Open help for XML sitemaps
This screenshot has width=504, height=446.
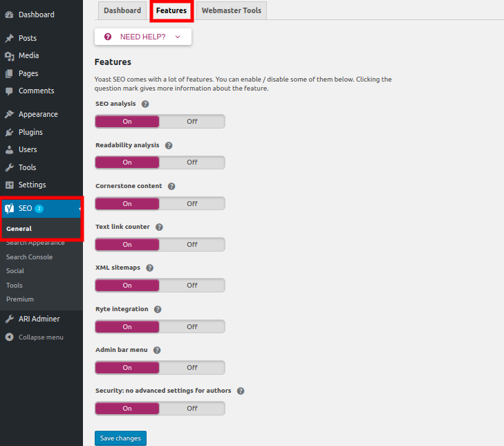(x=149, y=268)
